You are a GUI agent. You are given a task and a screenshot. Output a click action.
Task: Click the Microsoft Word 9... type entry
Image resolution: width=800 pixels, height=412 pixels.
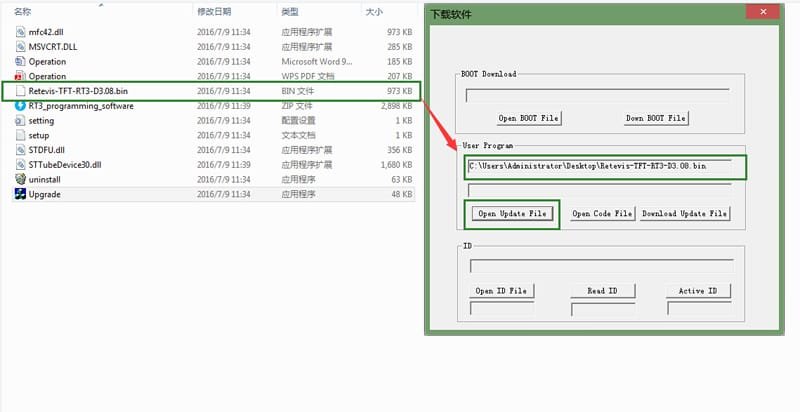coord(317,61)
